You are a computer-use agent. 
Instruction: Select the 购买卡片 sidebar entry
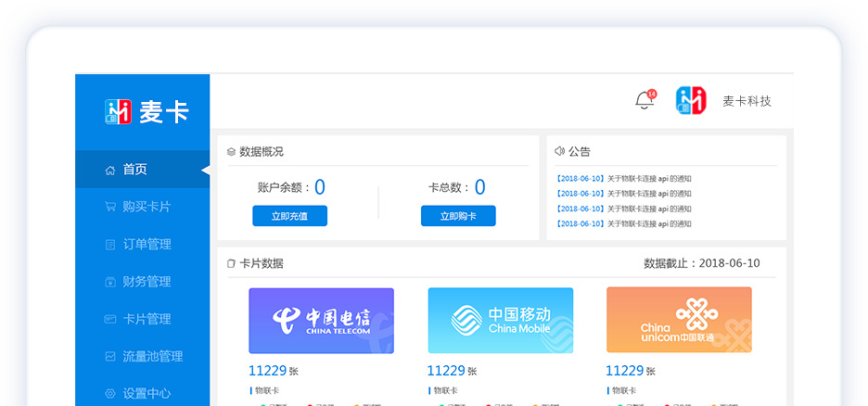(x=147, y=207)
